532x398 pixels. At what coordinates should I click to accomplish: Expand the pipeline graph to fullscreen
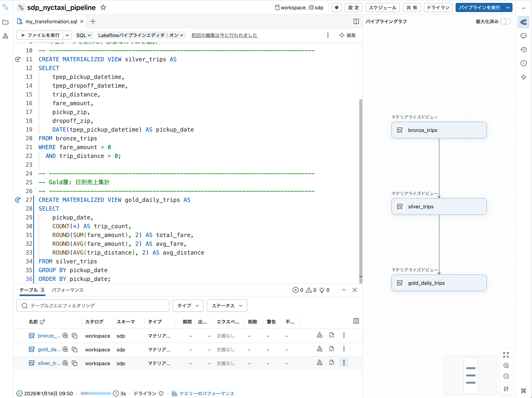[506, 354]
